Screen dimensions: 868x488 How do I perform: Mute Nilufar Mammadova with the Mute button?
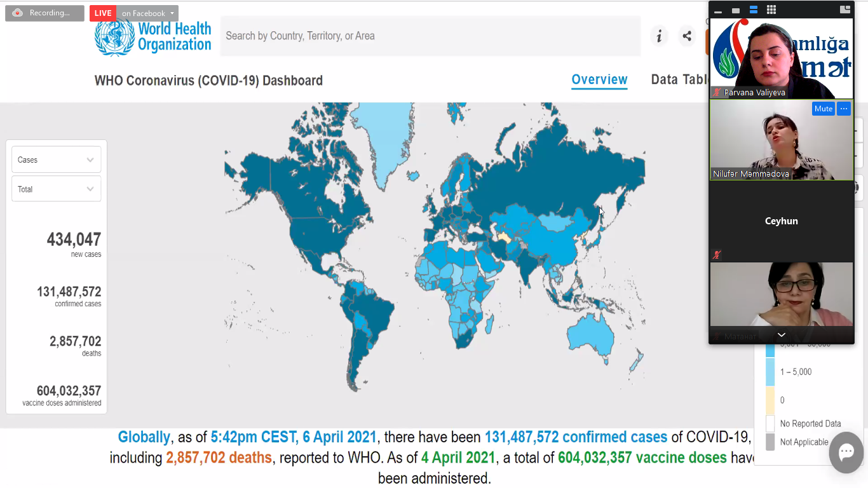823,109
